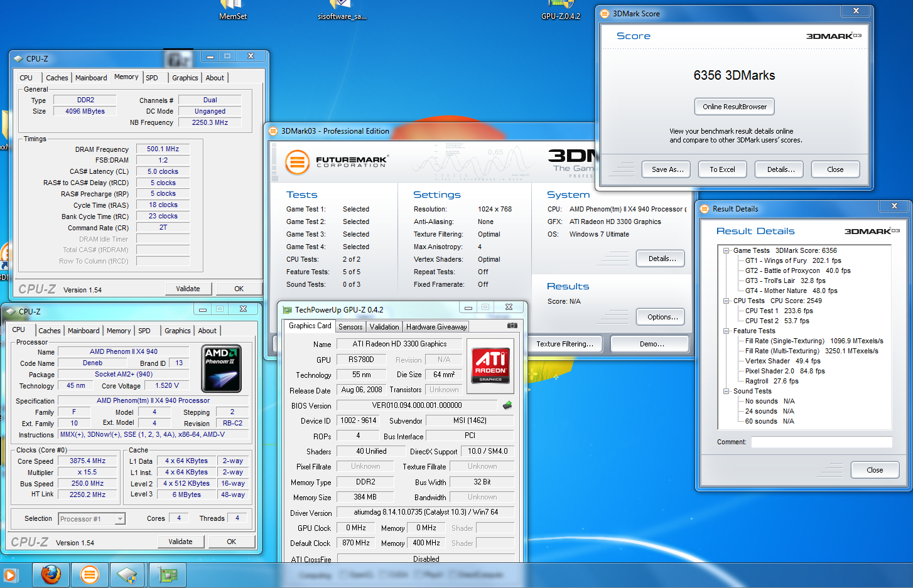
Task: Open the GPU-Z Validation tab
Action: (x=384, y=327)
